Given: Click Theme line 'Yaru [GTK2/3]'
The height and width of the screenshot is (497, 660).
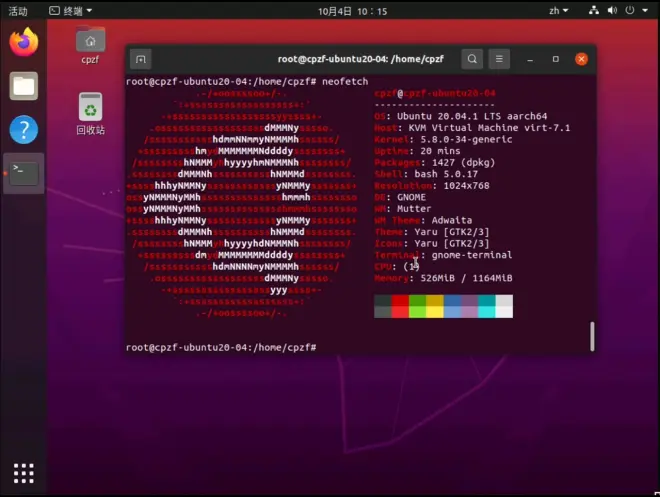Looking at the screenshot, I should [x=452, y=232].
